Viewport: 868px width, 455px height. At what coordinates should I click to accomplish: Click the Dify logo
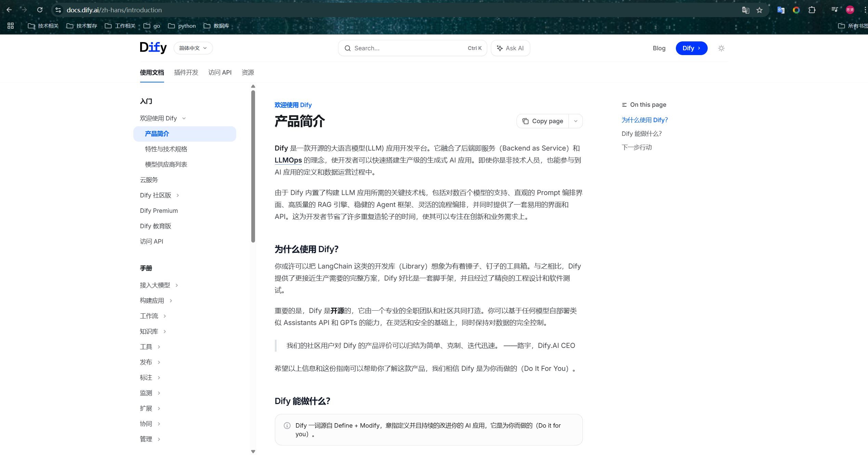153,48
